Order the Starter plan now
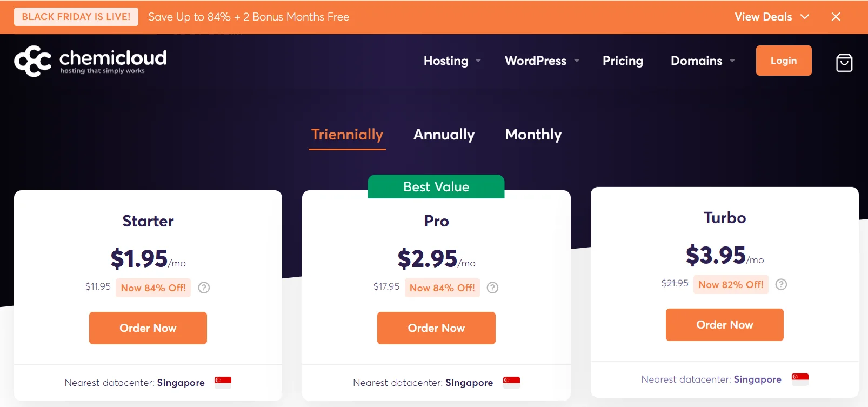The image size is (868, 407). pyautogui.click(x=148, y=328)
